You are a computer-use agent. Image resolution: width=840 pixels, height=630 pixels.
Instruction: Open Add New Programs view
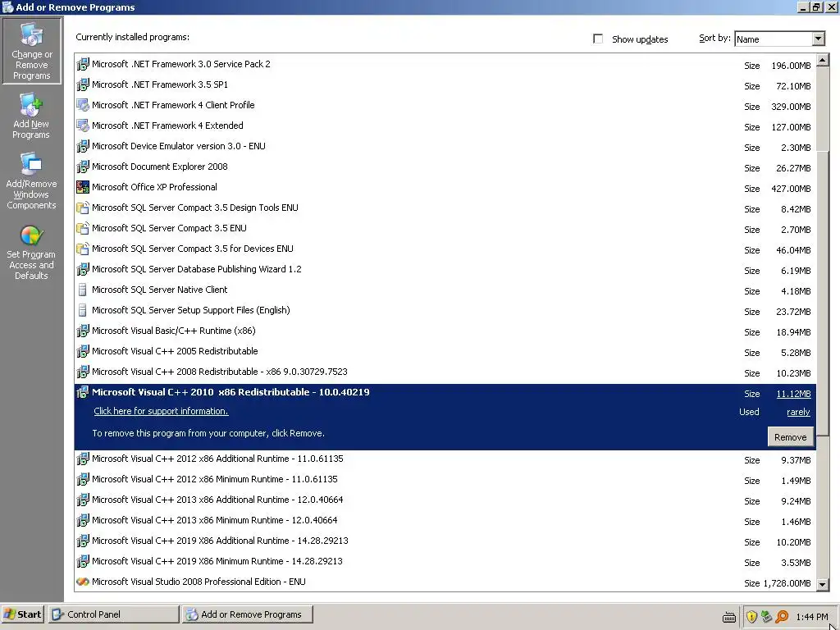(x=31, y=116)
